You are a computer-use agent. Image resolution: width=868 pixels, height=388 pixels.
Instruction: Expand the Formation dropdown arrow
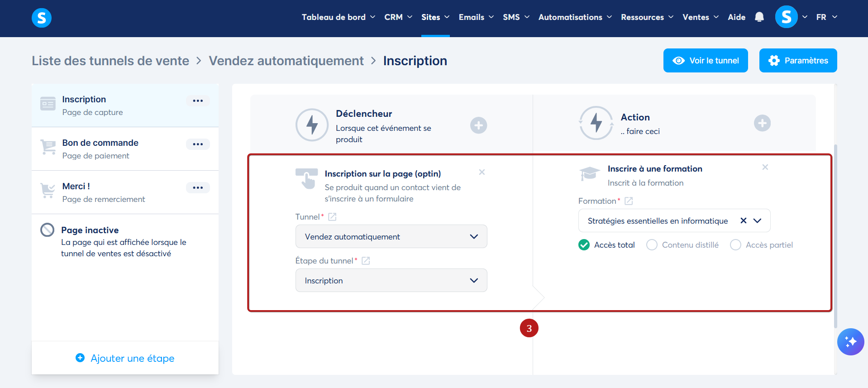point(757,220)
